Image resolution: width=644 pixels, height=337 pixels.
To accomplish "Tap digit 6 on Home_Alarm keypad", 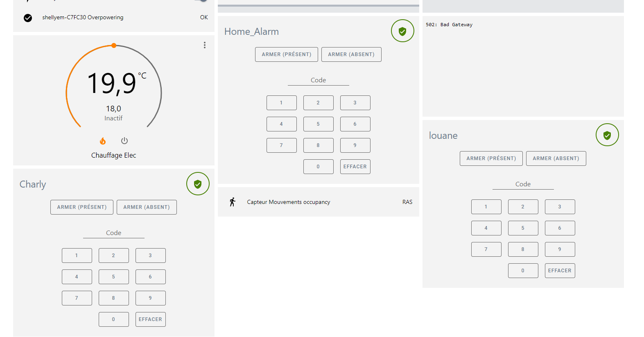I will (x=355, y=124).
